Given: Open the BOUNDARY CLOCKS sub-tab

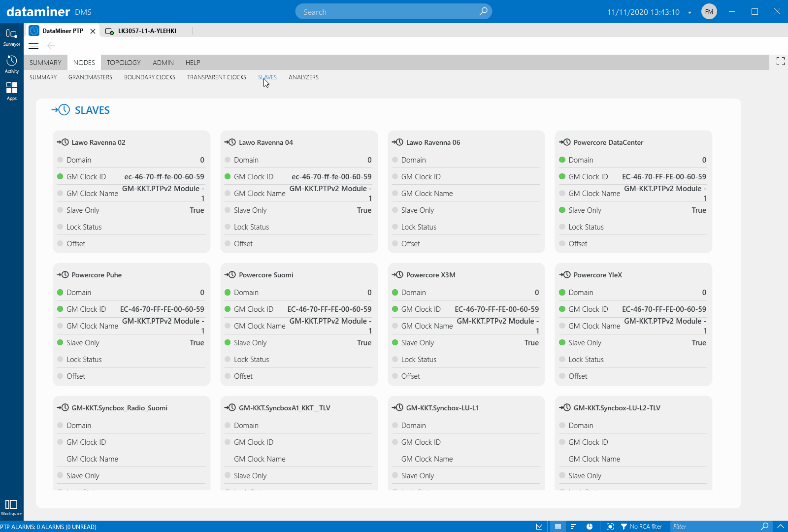Looking at the screenshot, I should [x=150, y=77].
